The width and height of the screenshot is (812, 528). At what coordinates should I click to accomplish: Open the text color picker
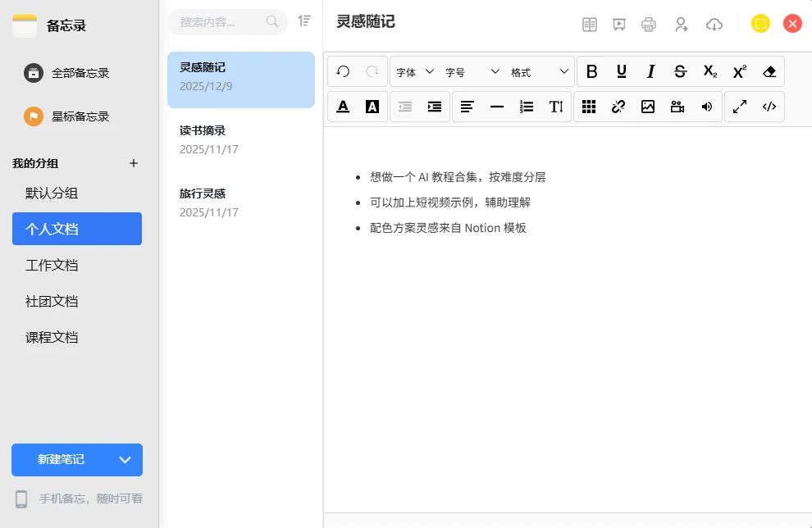343,107
